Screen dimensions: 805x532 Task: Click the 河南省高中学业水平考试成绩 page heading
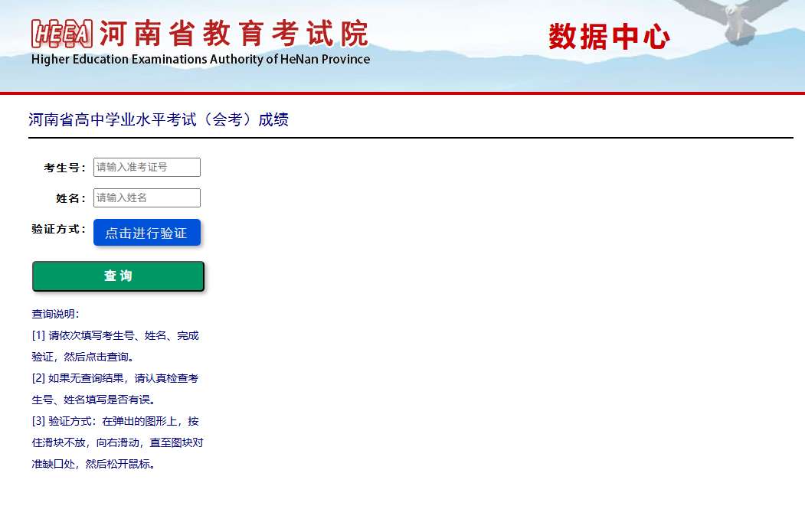coord(159,120)
